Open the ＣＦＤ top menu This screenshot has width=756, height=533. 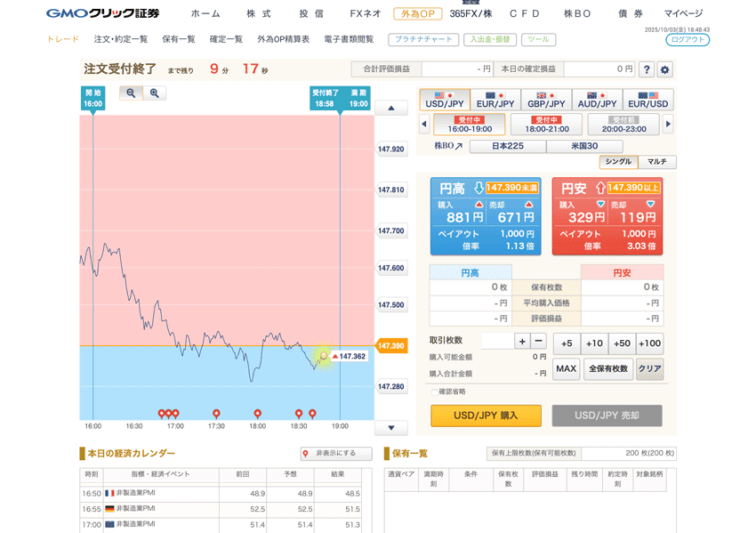tap(525, 13)
